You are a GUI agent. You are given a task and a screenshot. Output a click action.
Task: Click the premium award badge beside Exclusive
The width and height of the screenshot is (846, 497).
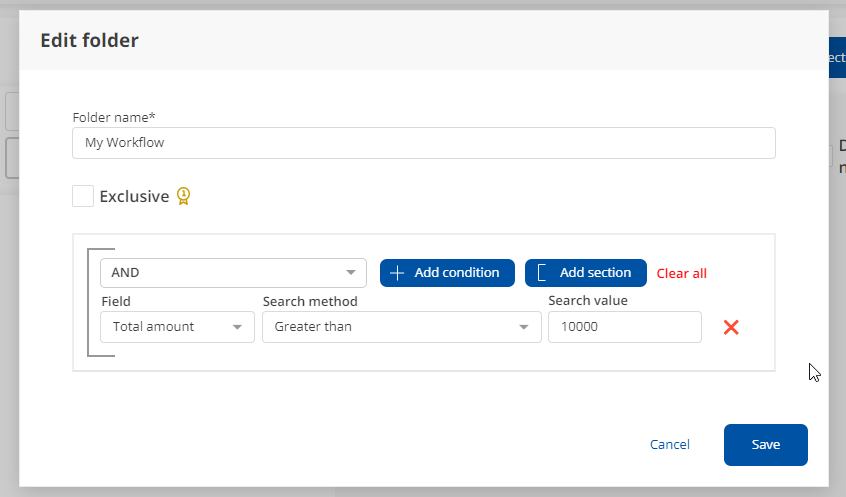183,196
